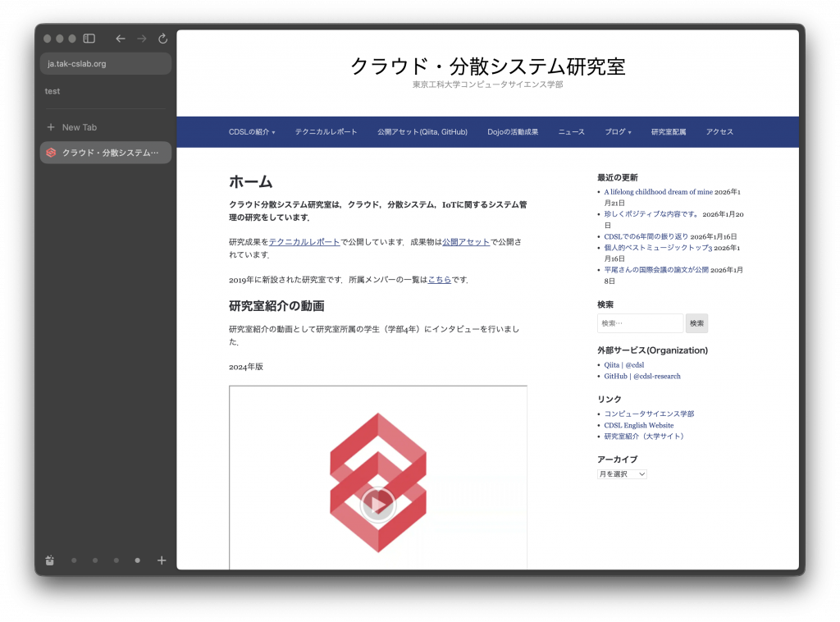Open the ニュース menu item
The image size is (840, 622).
tap(571, 132)
